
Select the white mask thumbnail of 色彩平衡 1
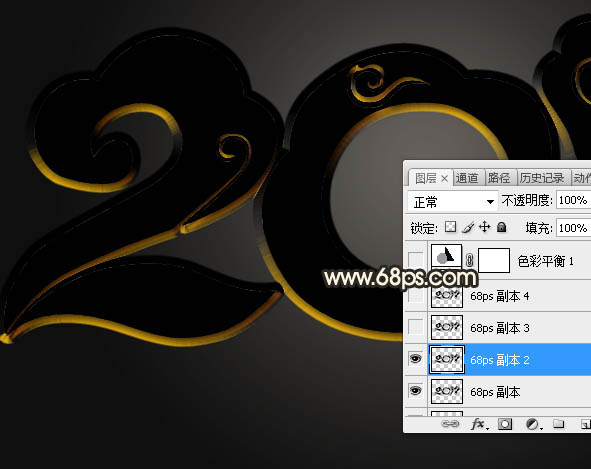494,260
